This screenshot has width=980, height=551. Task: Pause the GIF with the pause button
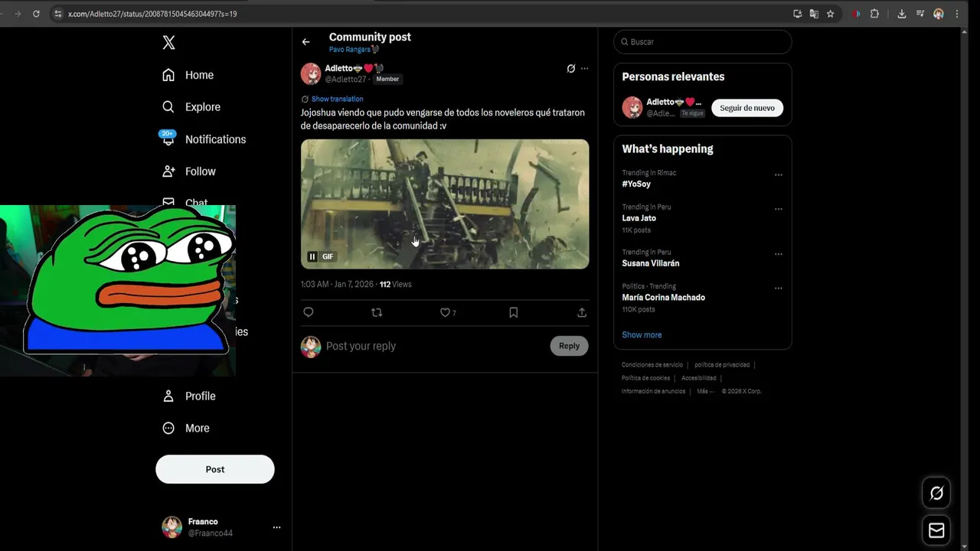(312, 256)
